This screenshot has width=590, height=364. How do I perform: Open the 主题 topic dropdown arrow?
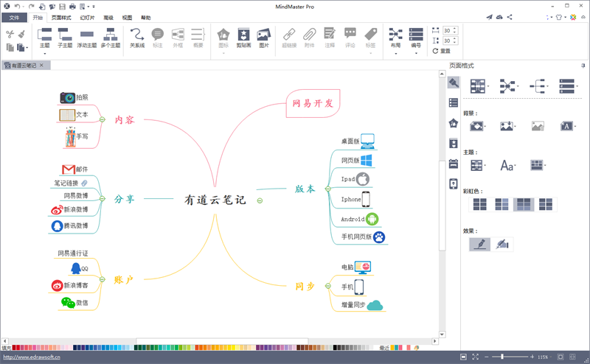click(44, 54)
